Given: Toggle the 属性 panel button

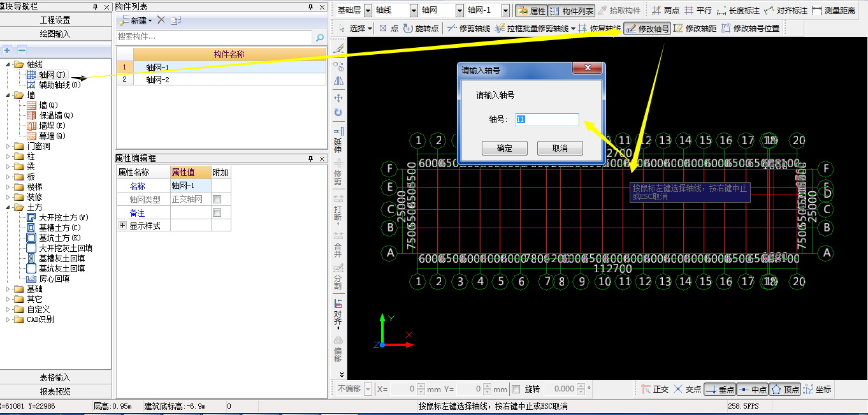Looking at the screenshot, I should click(532, 11).
